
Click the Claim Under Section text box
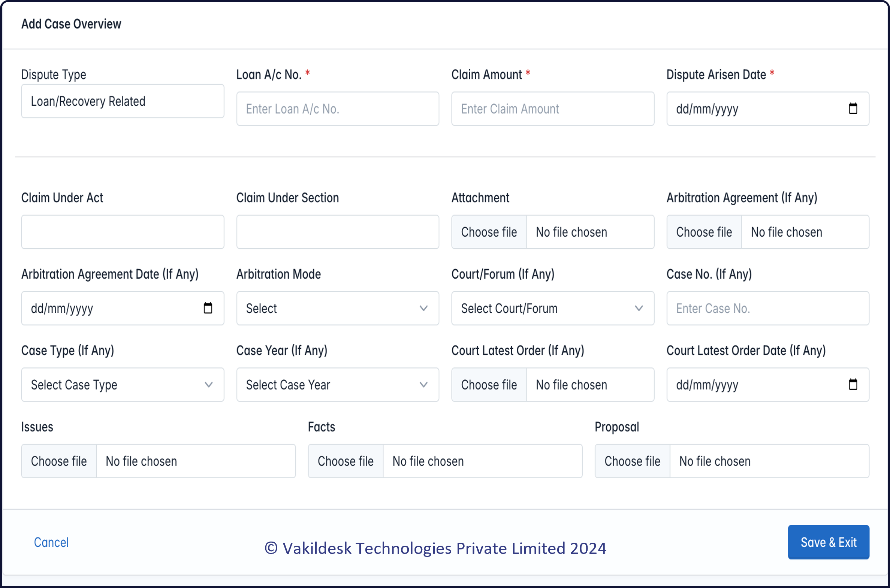click(x=338, y=232)
